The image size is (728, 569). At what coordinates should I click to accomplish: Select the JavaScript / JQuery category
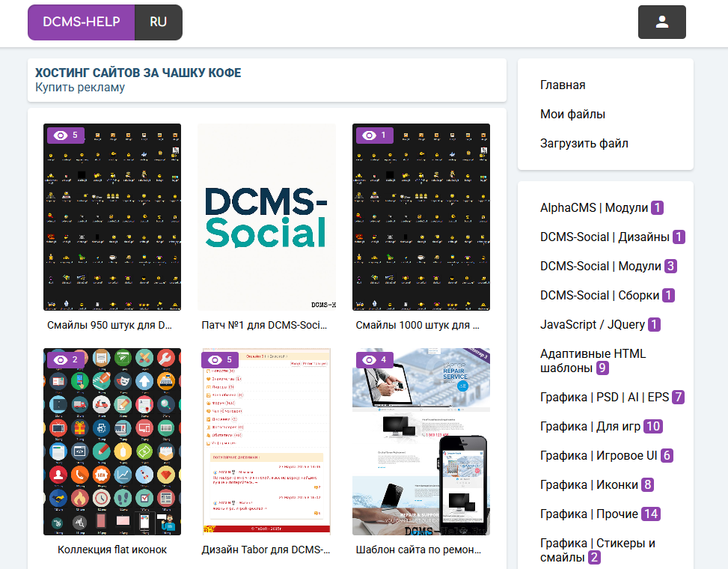[593, 325]
